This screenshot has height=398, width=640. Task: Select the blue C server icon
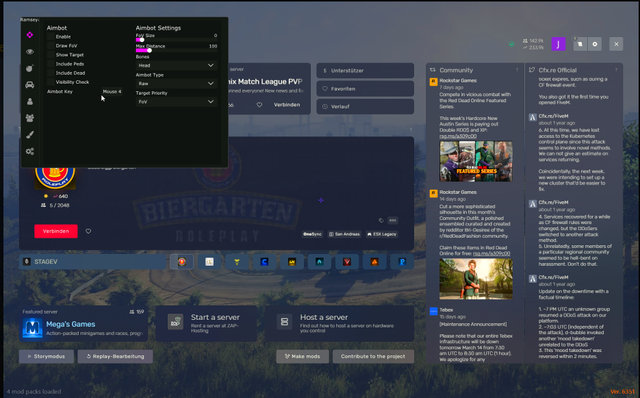[x=264, y=262]
